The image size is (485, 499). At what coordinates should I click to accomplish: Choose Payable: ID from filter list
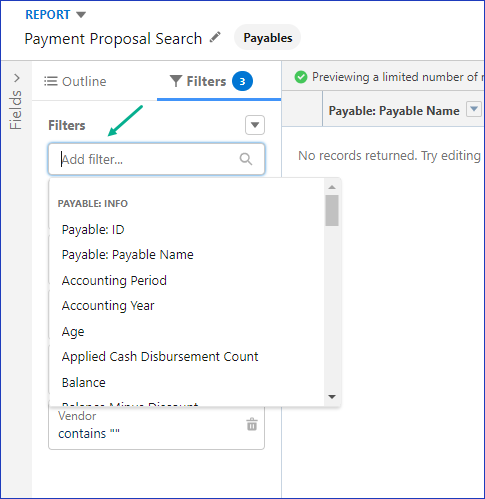click(x=93, y=230)
